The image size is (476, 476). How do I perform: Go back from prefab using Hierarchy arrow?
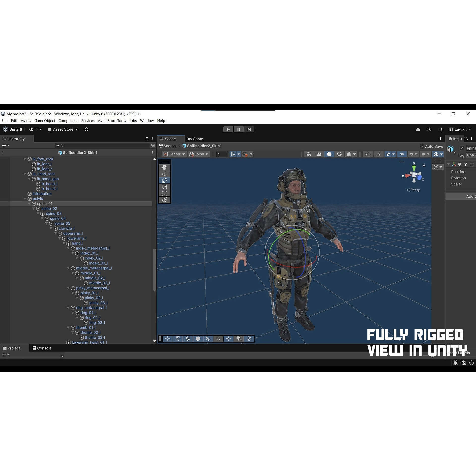3,153
